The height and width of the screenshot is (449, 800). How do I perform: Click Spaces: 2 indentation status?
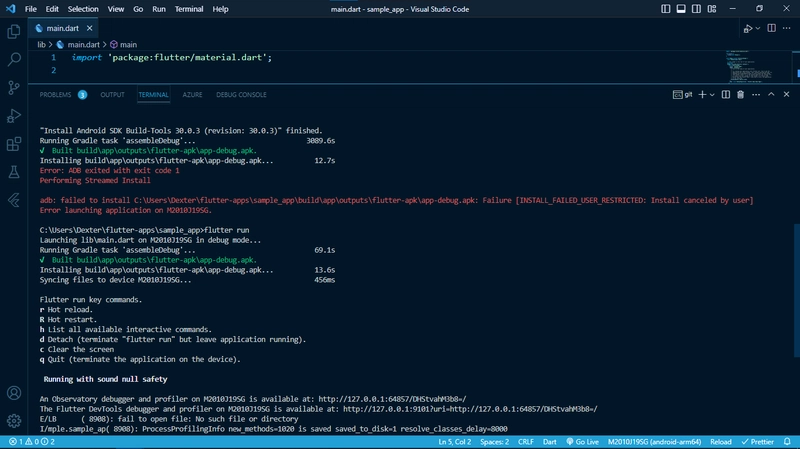[x=494, y=442]
